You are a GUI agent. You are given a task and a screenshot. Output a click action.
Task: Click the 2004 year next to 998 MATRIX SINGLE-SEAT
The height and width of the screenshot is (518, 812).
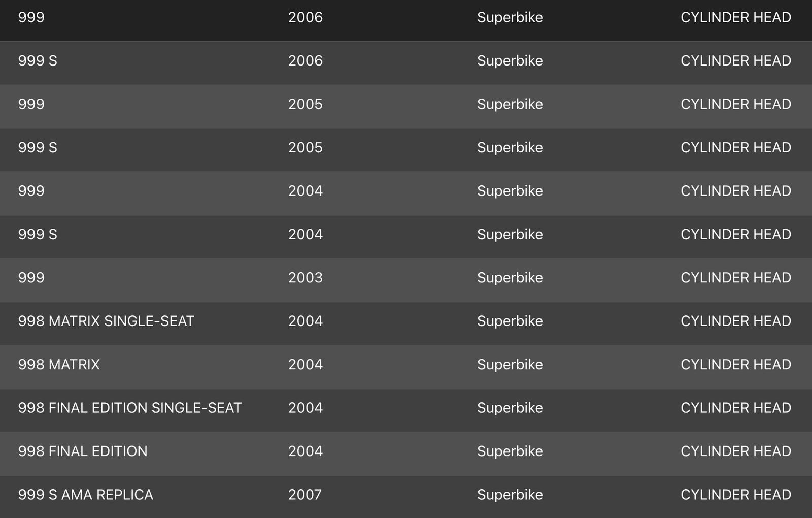point(306,321)
